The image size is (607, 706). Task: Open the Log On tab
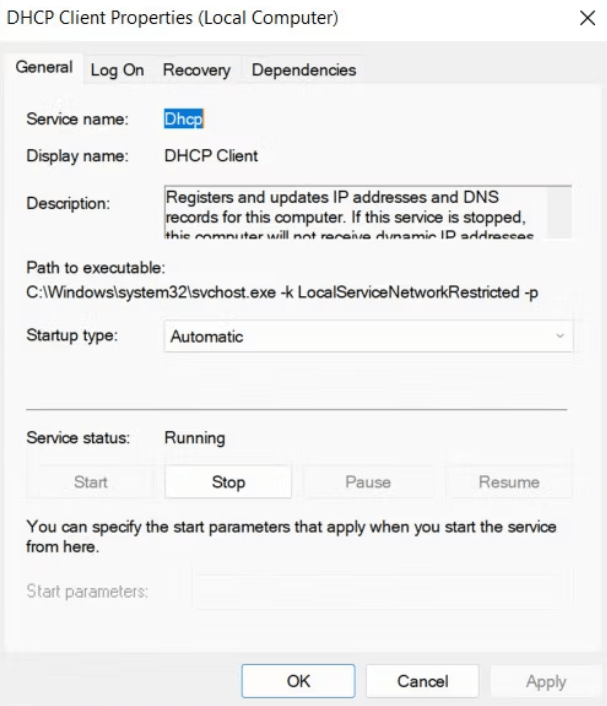117,70
